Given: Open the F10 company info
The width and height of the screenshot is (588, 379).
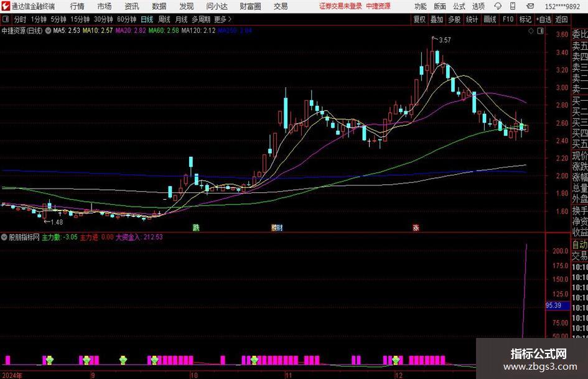Looking at the screenshot, I should [508, 19].
